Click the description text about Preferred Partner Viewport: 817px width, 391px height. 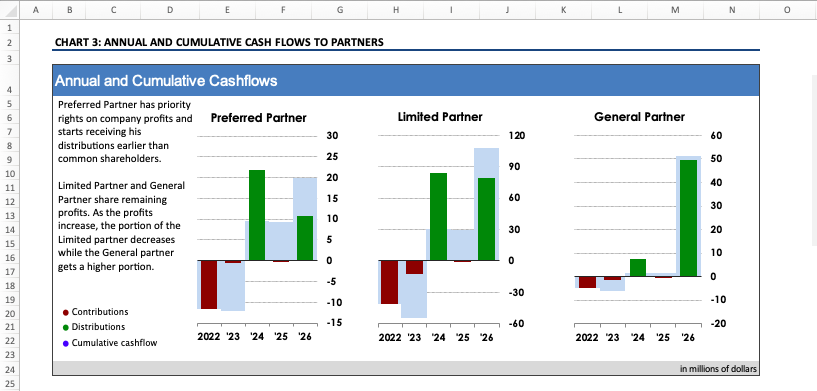(x=125, y=132)
